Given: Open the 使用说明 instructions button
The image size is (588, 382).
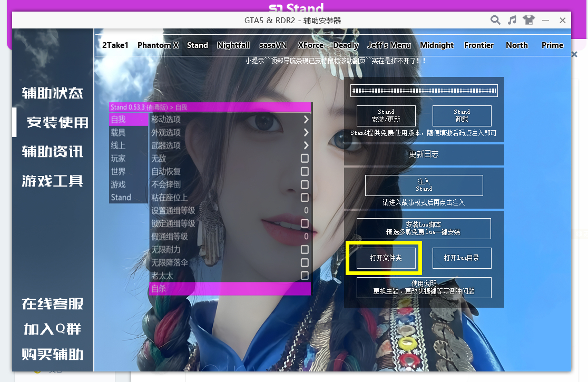Looking at the screenshot, I should coord(424,287).
